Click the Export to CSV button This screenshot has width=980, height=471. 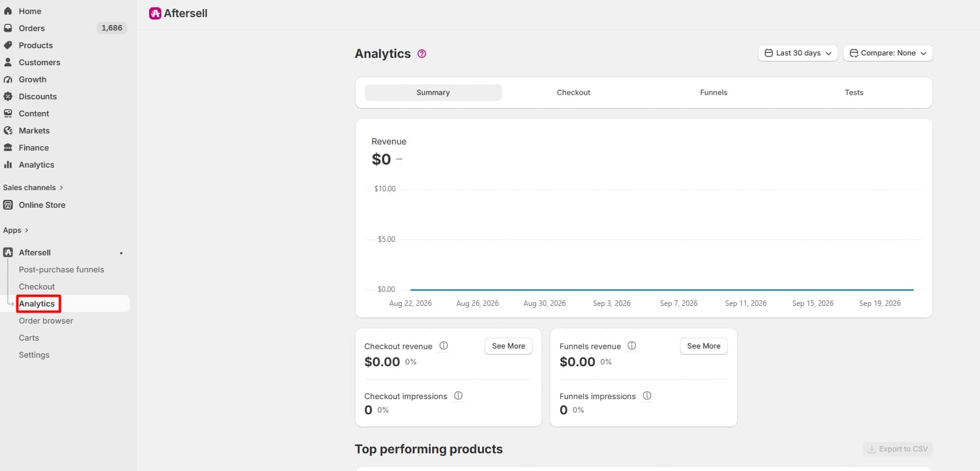pos(898,449)
